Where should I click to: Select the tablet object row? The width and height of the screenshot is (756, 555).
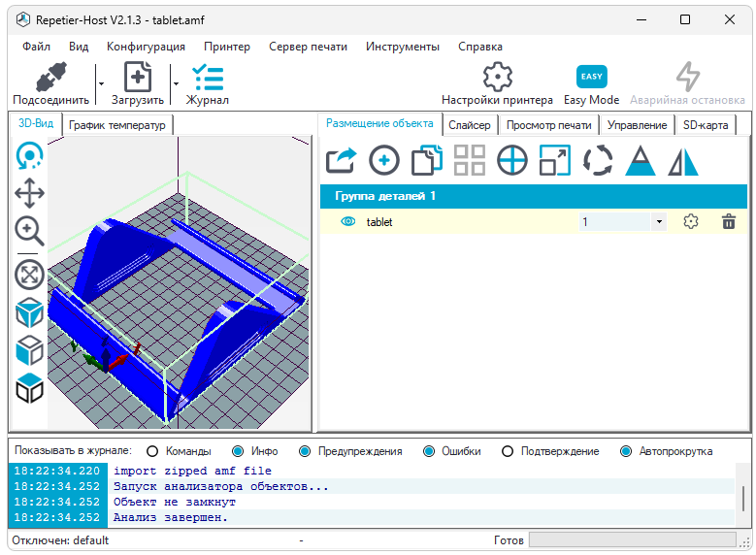click(534, 222)
